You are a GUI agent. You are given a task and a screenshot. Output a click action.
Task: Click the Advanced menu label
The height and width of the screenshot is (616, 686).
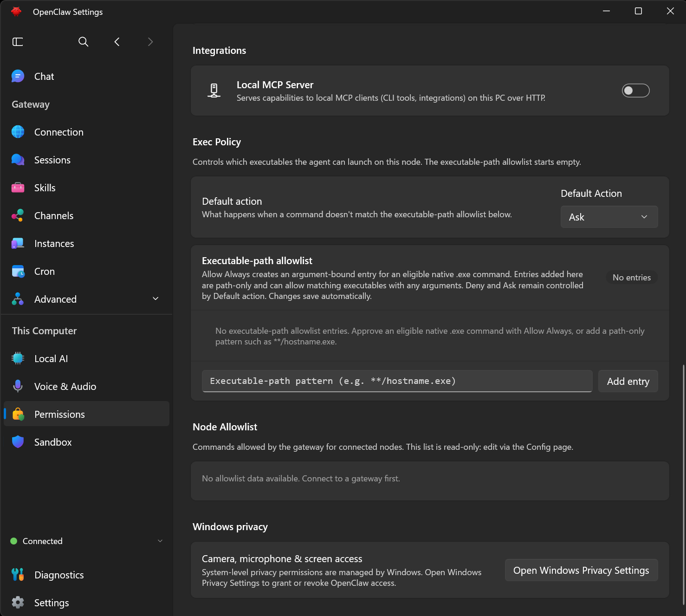pyautogui.click(x=55, y=299)
